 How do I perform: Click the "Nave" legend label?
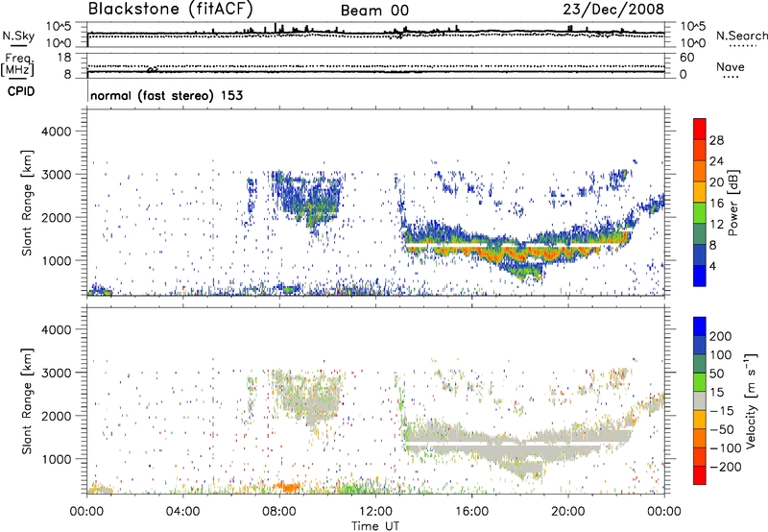pos(731,66)
